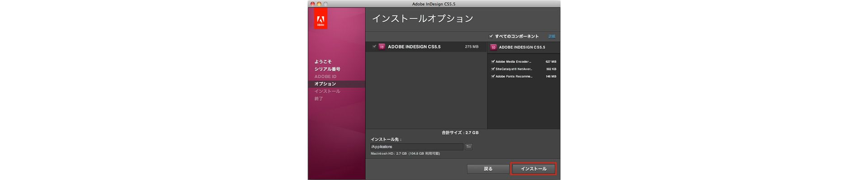Viewport: 868px width, 180px height.
Task: Toggle the Adobe Fonts Recommended component
Action: coord(493,76)
